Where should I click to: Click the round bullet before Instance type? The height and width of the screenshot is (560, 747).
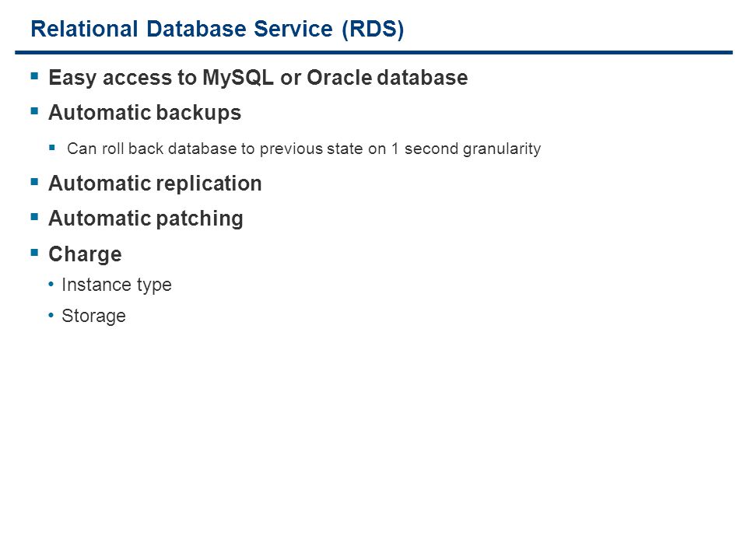pyautogui.click(x=51, y=285)
